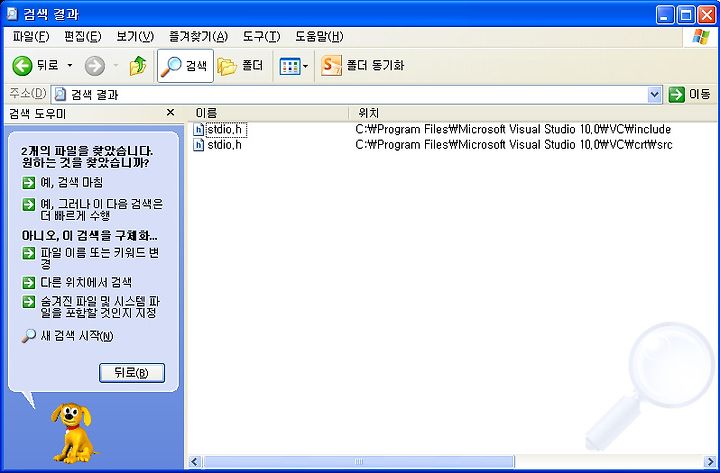720x473 pixels.
Task: Close the 검색 도우미 pane
Action: (170, 113)
